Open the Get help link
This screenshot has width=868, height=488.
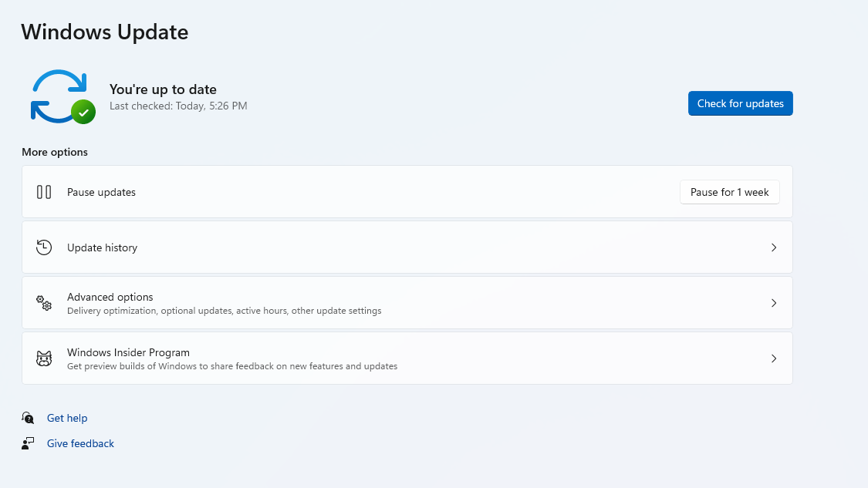coord(67,418)
